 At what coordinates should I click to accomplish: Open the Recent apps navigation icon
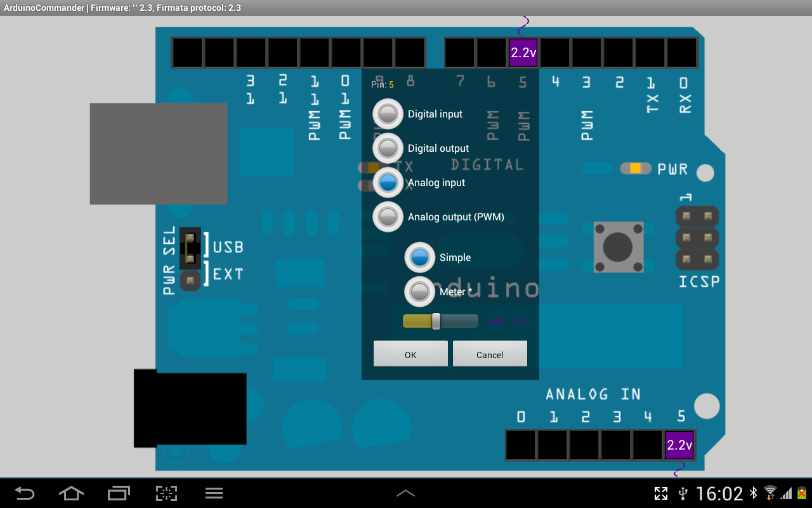(119, 493)
